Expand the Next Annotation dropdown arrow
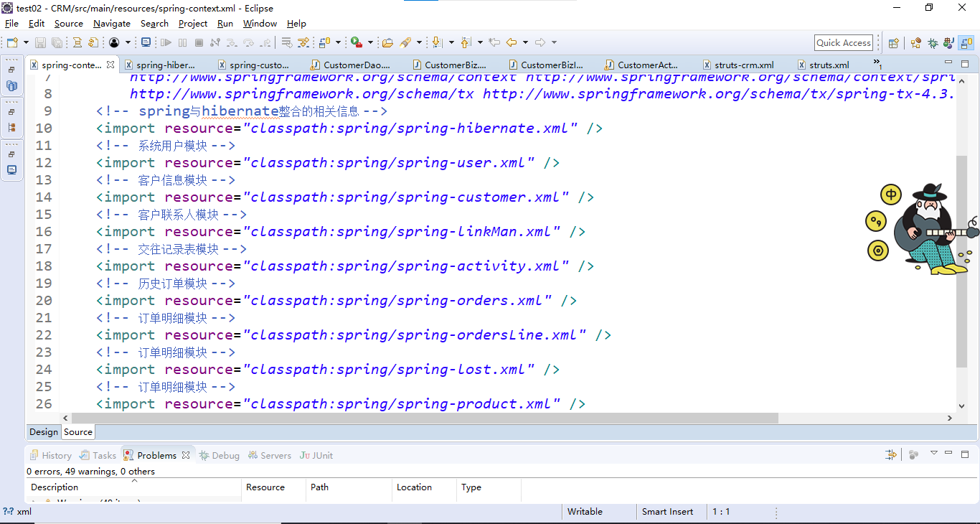 click(451, 42)
